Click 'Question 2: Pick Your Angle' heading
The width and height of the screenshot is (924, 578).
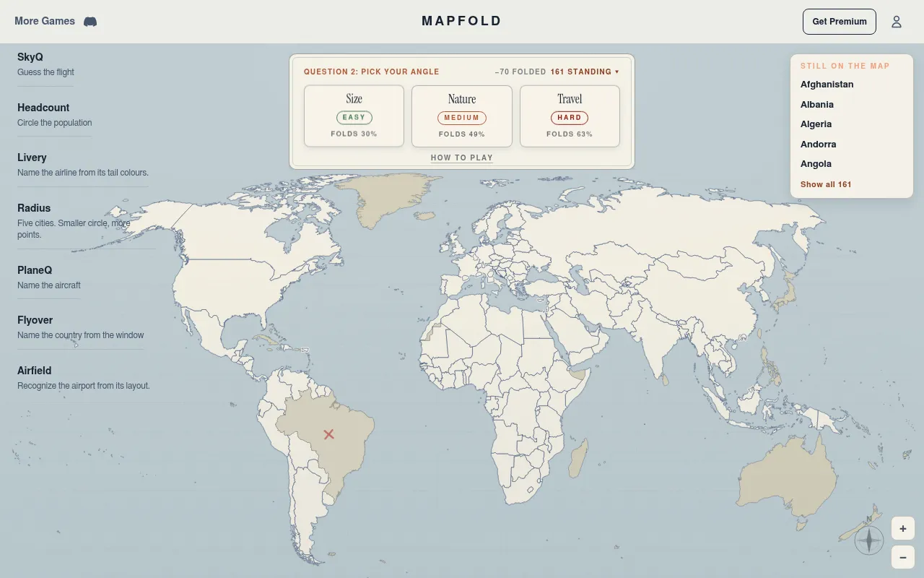point(372,72)
